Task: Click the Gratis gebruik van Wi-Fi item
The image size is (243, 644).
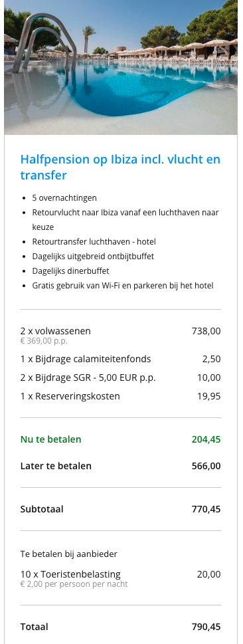Action: click(123, 285)
